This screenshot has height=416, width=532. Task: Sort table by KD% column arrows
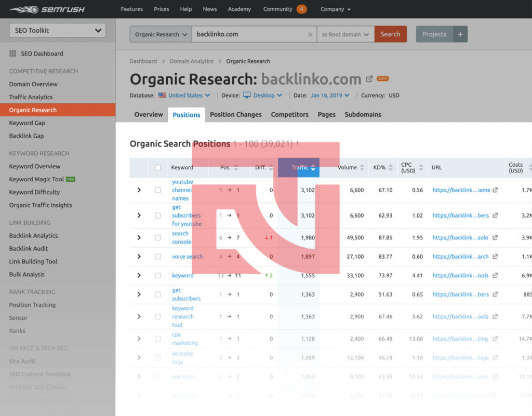point(391,167)
